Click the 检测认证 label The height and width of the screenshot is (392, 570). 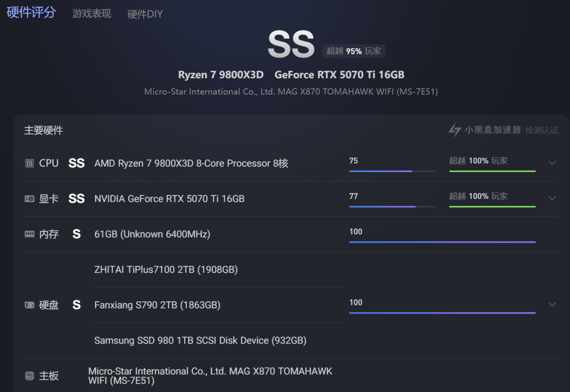(x=541, y=130)
